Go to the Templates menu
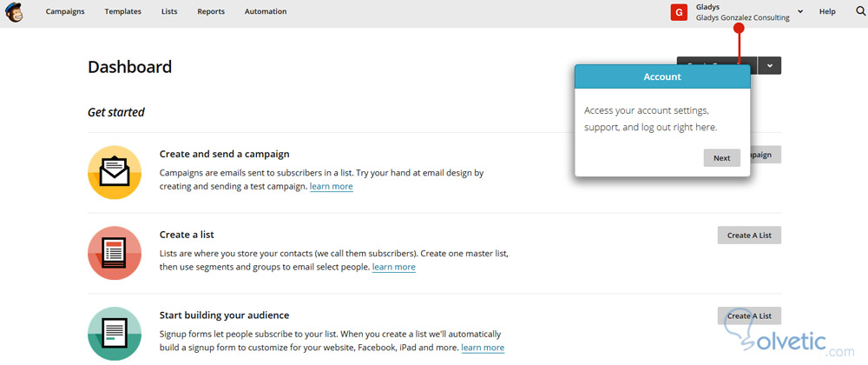Screen dimensions: 868x365 point(123,12)
